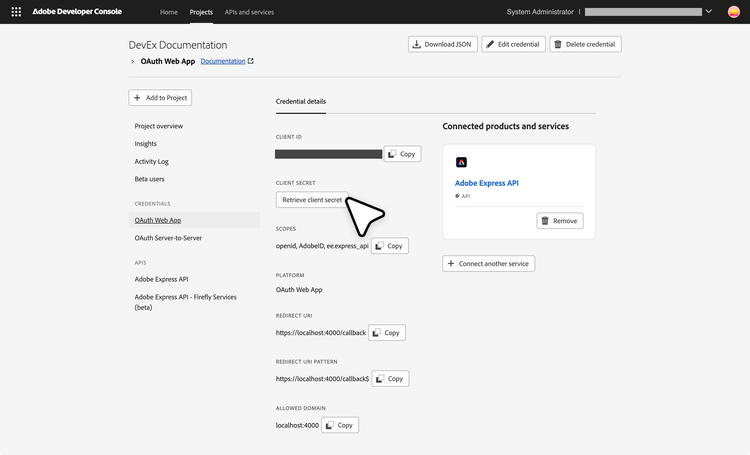Click the Adobe Developer Console logo
This screenshot has height=455, width=750.
pyautogui.click(x=77, y=11)
